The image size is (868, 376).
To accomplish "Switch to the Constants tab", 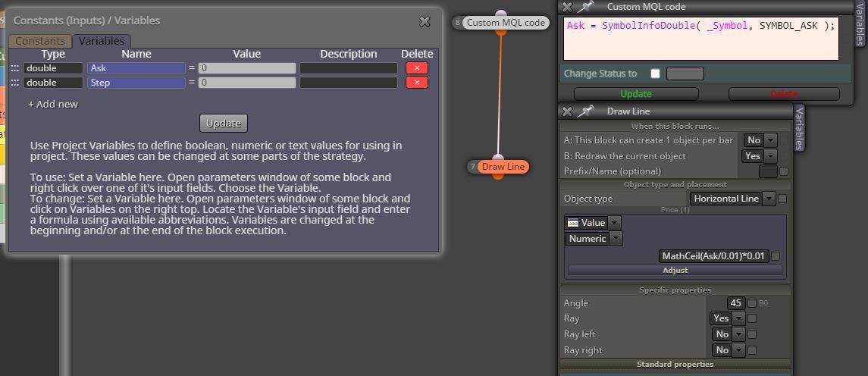I will pos(40,41).
